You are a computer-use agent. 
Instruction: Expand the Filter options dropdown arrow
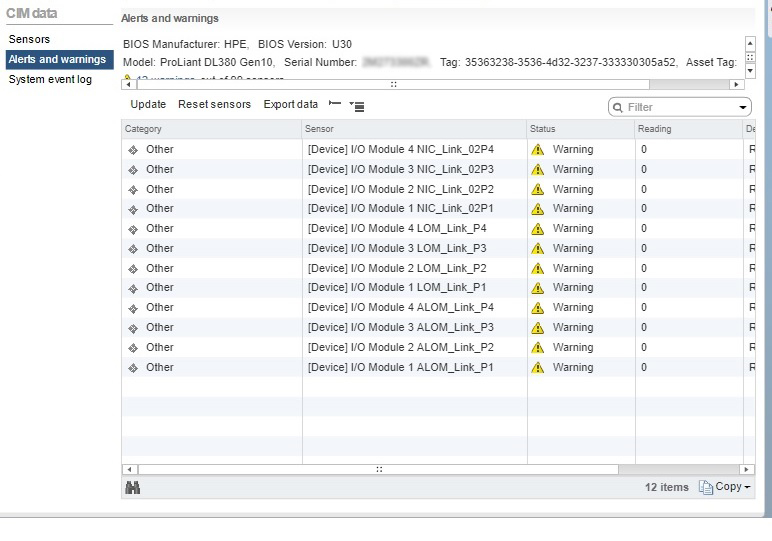(x=742, y=107)
